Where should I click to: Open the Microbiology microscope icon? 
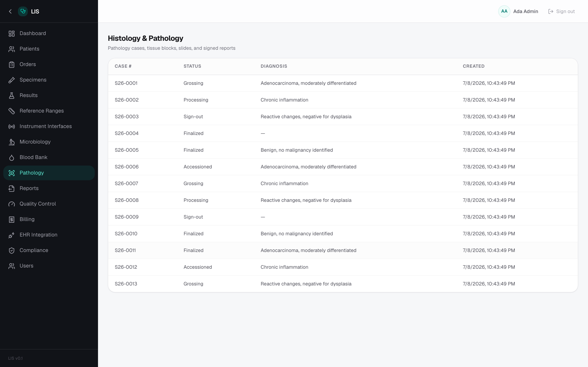coord(12,142)
